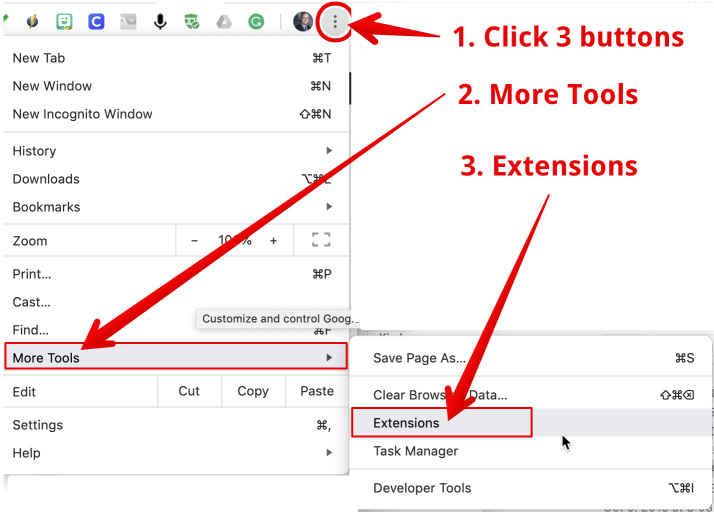
Task: Open the green Grammarly extension icon
Action: [256, 21]
